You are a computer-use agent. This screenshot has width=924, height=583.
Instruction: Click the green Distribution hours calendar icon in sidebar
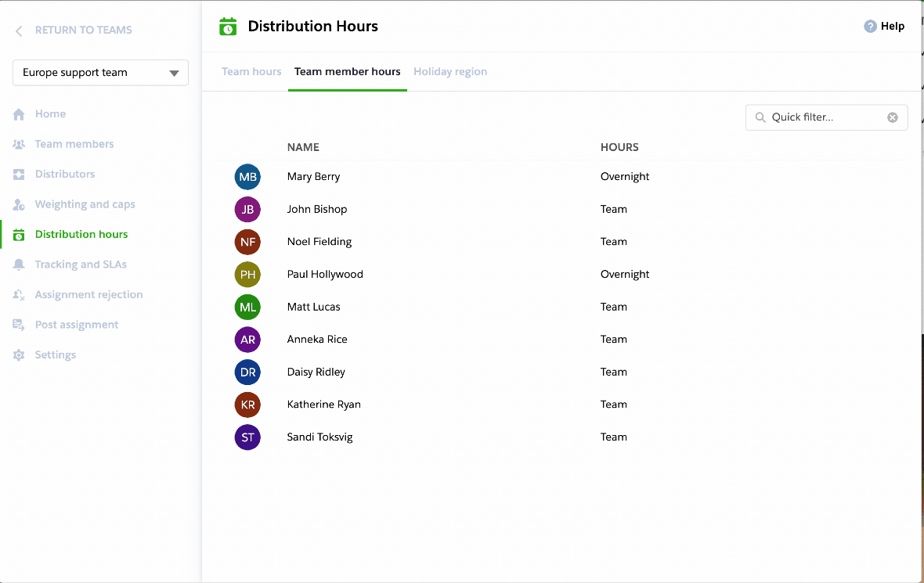19,235
